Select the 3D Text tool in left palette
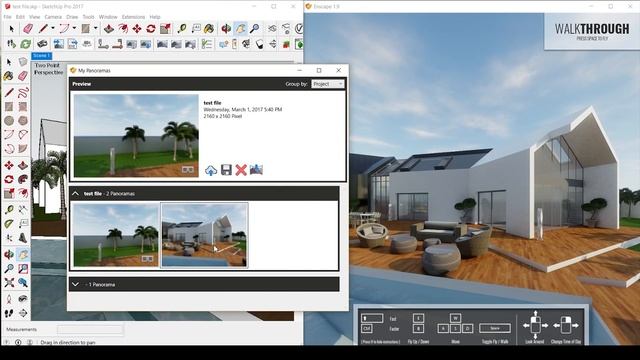This screenshot has height=360, width=640. 23,238
